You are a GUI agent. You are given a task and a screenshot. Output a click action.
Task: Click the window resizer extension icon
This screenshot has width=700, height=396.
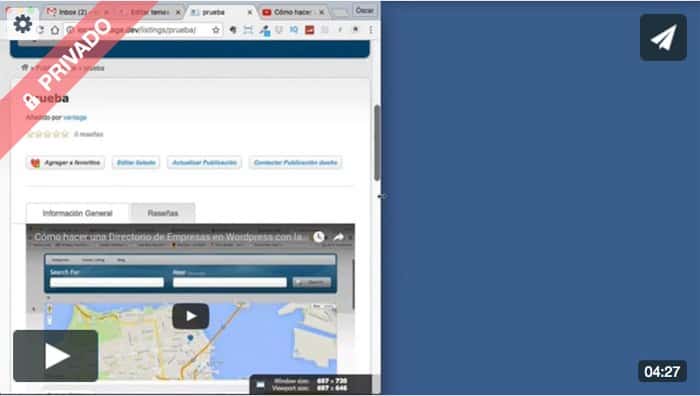248,30
